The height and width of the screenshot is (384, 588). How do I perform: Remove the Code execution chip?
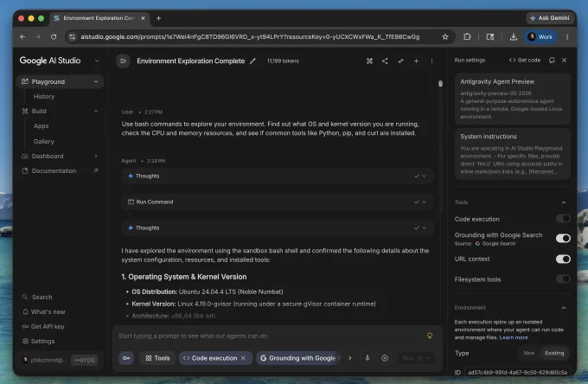[243, 358]
